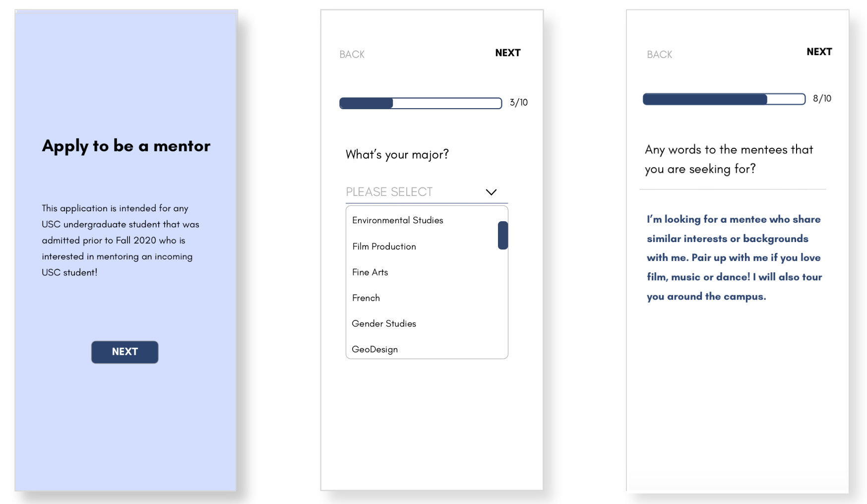The height and width of the screenshot is (504, 867).
Task: Click the 'What's your major?' question label
Action: 397,155
